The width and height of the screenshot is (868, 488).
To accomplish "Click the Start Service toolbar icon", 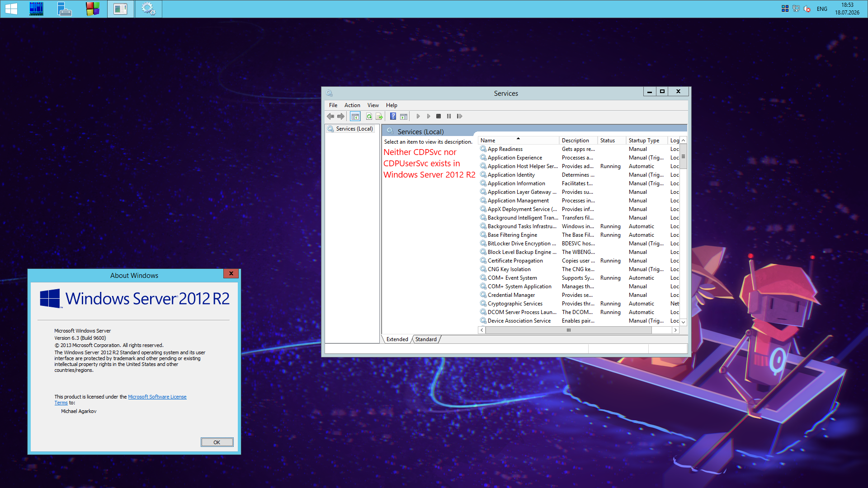I will [x=418, y=117].
